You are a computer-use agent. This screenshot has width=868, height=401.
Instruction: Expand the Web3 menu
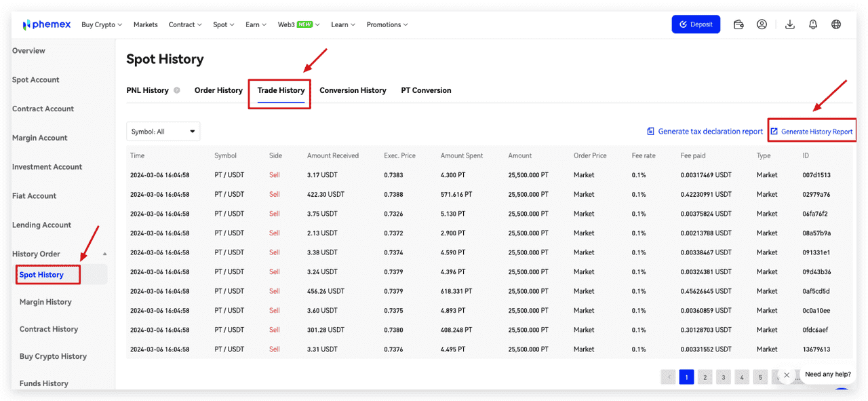tap(299, 24)
